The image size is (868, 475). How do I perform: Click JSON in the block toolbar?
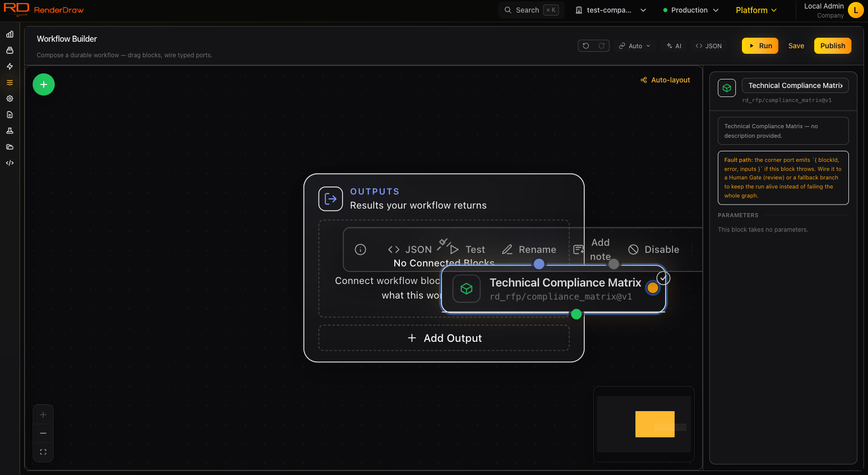click(410, 249)
